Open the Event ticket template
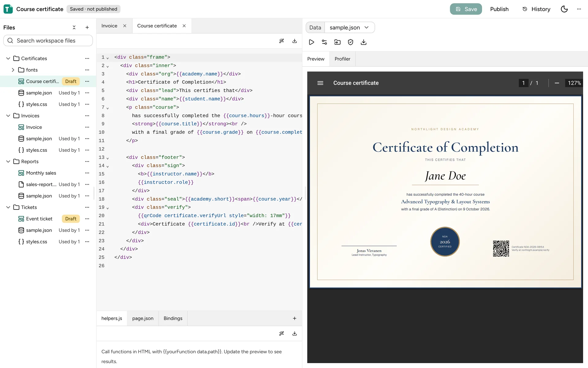 (39, 219)
